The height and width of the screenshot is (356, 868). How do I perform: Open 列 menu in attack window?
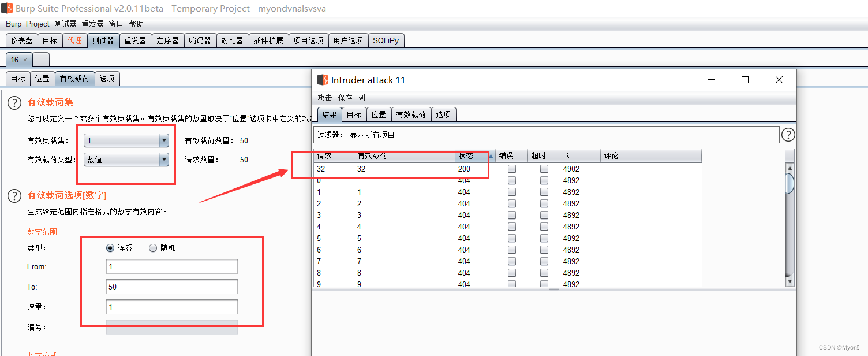(x=361, y=98)
